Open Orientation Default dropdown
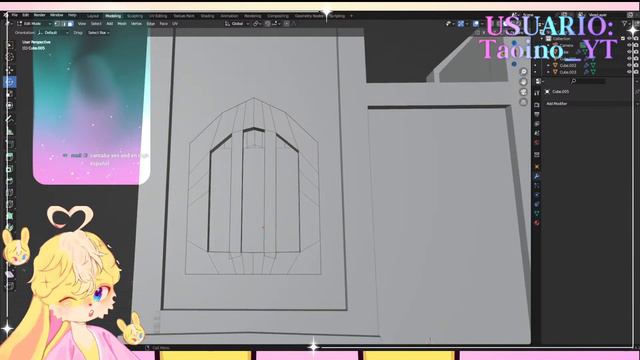The width and height of the screenshot is (640, 360). [x=53, y=33]
